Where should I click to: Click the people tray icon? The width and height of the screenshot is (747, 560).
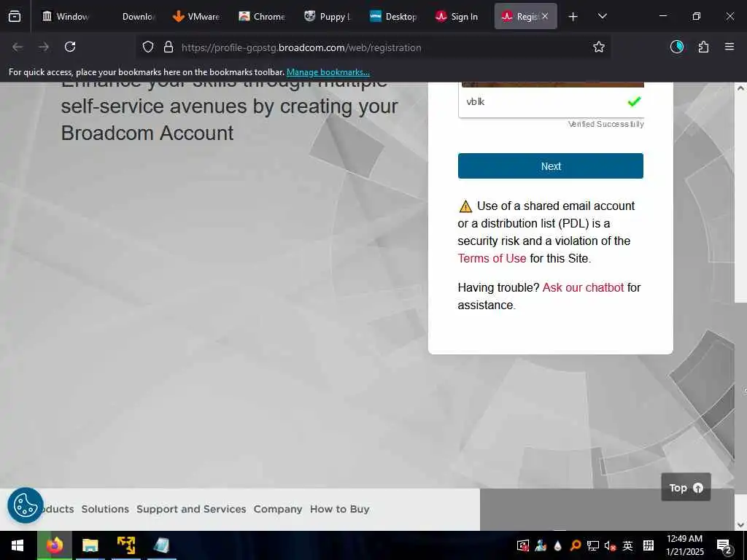541,545
